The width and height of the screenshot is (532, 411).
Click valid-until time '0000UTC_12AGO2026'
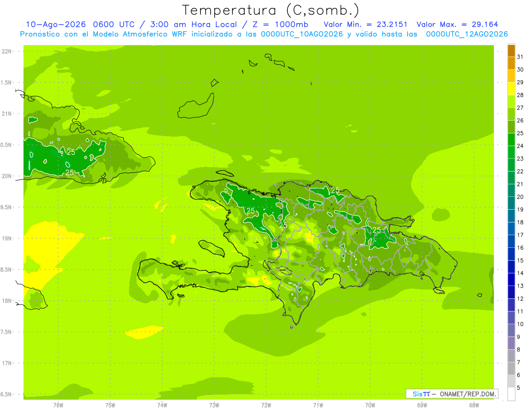coord(467,34)
